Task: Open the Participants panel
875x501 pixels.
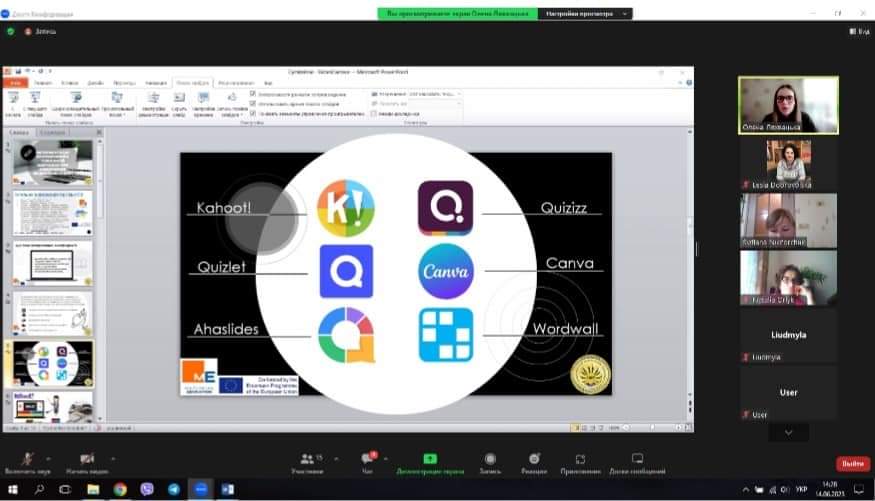Action: click(307, 463)
